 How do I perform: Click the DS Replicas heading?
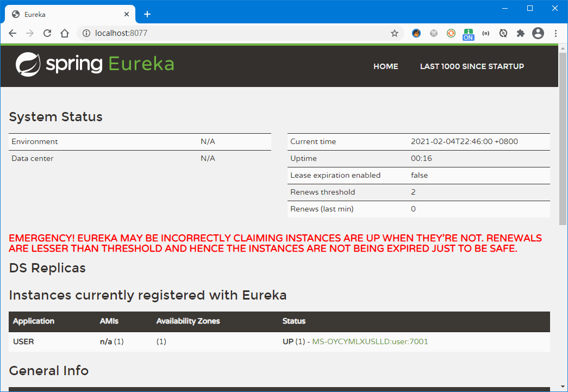[47, 268]
